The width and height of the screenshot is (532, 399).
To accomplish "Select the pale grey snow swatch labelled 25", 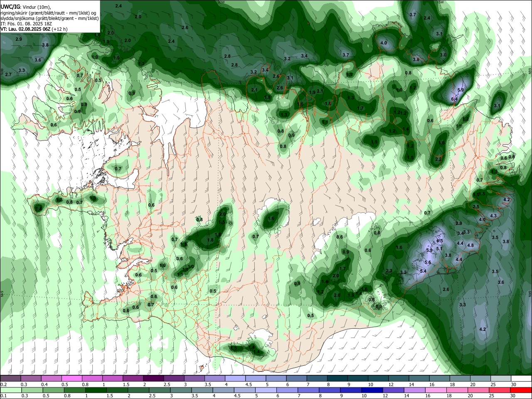I will [x=501, y=379].
